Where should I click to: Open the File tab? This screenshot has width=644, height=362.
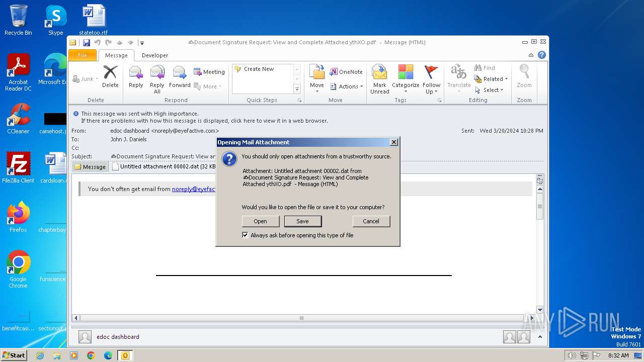pyautogui.click(x=82, y=55)
